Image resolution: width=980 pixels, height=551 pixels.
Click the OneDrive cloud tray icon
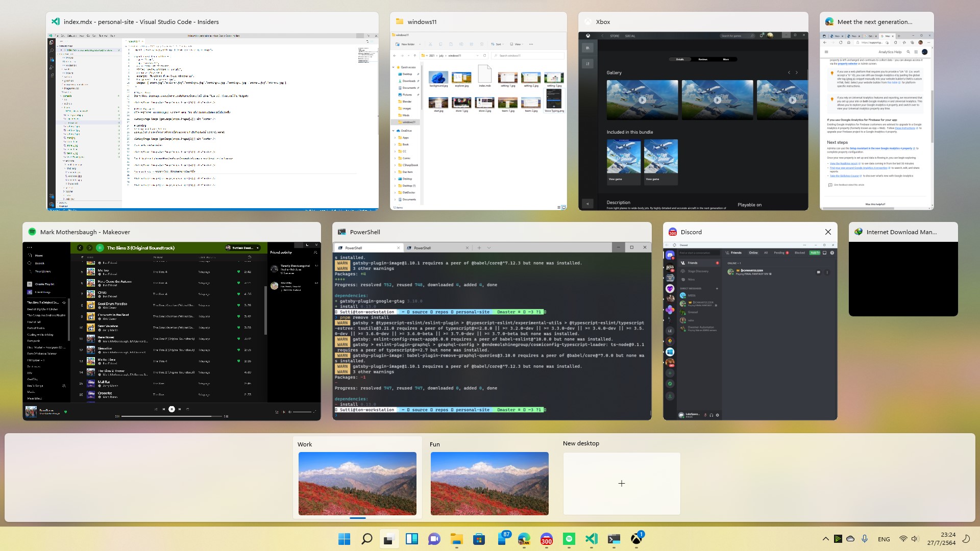(850, 539)
